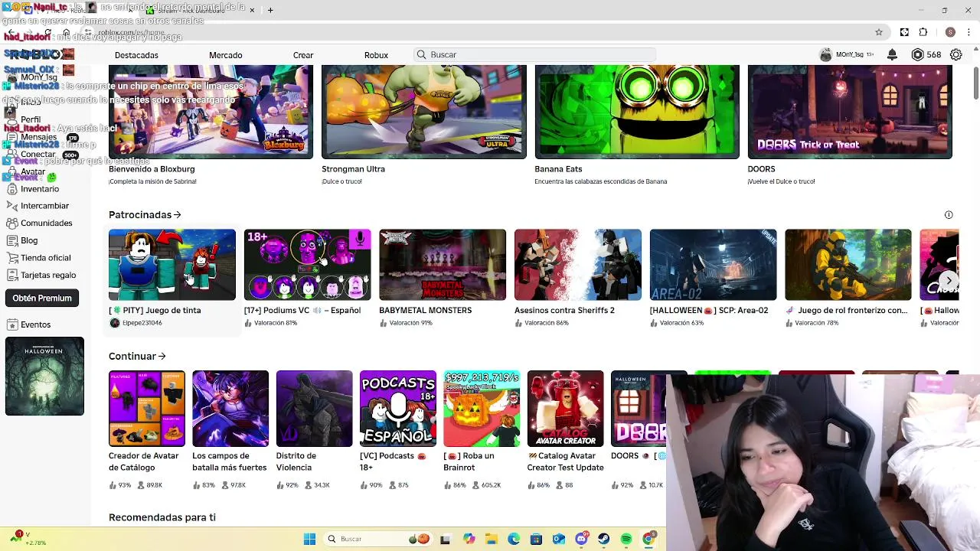Open VC Podcasts Español 18+ thumbnail
The image size is (980, 551).
click(x=398, y=409)
